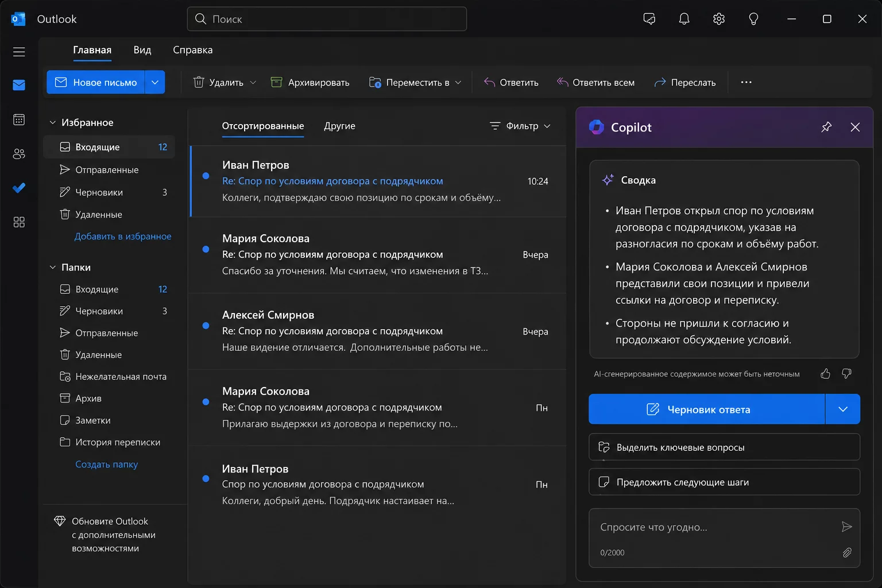882x588 pixels.
Task: Open Outlook settings gear
Action: coord(719,19)
